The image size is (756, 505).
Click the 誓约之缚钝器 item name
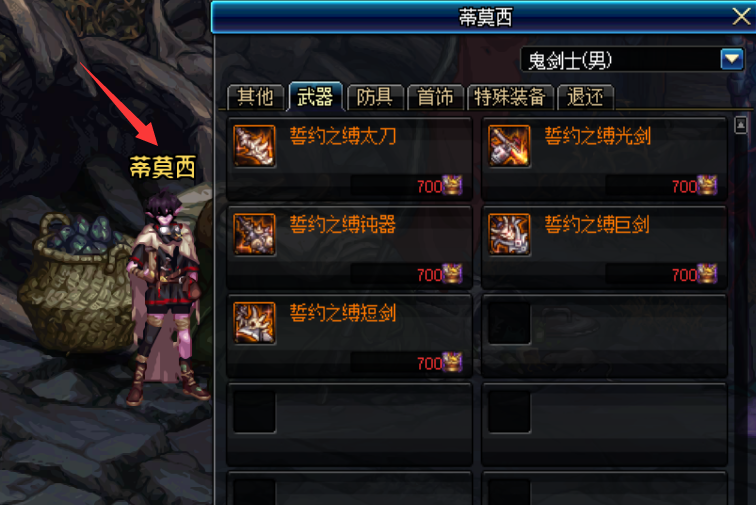coord(343,224)
